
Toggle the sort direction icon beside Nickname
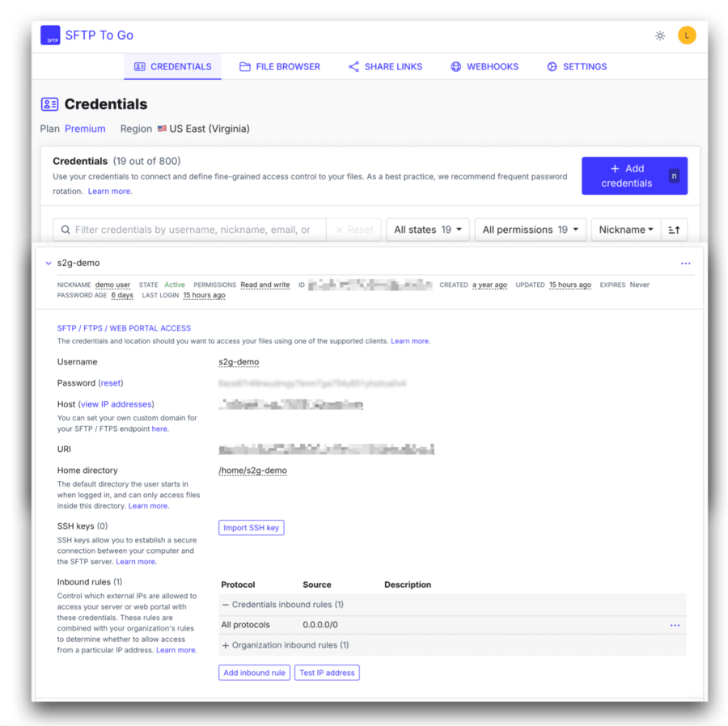[675, 230]
